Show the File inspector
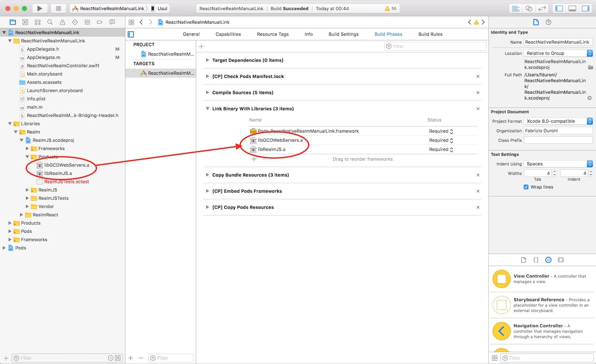 (x=536, y=22)
